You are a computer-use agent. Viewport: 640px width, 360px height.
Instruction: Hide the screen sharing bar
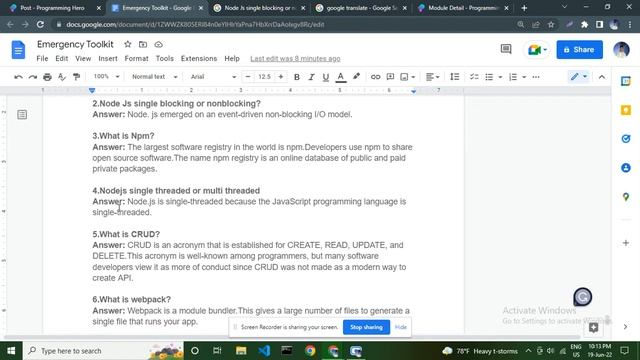[400, 327]
